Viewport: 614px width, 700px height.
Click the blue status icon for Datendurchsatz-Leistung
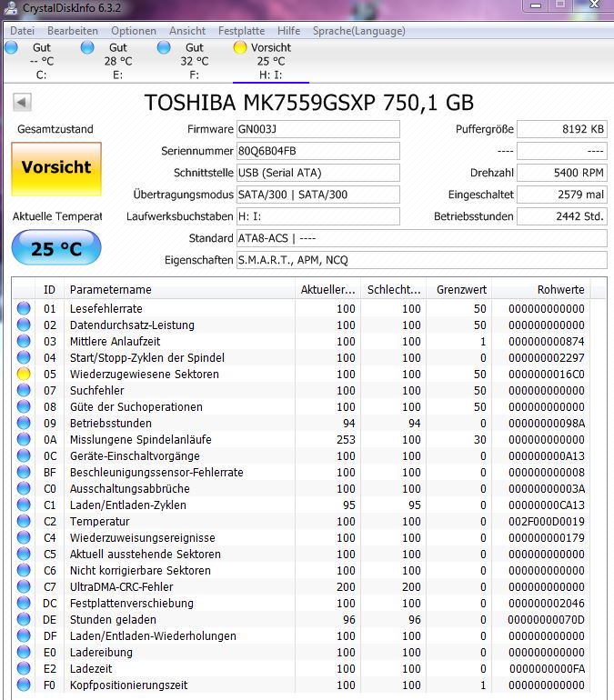point(24,325)
